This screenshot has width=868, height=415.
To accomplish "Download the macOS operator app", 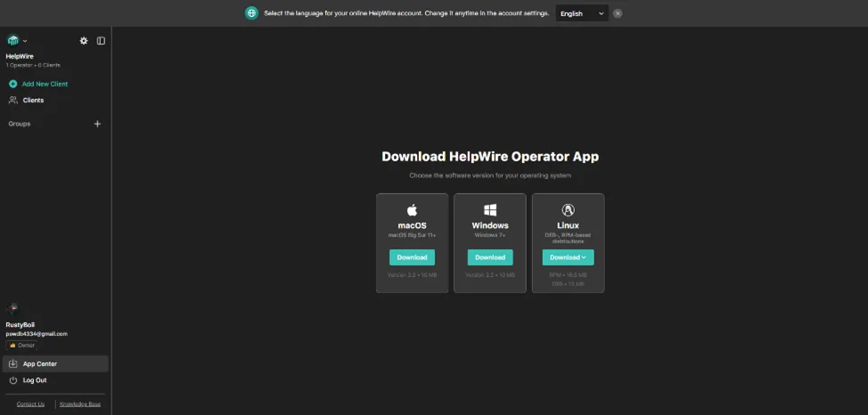I will pos(412,257).
